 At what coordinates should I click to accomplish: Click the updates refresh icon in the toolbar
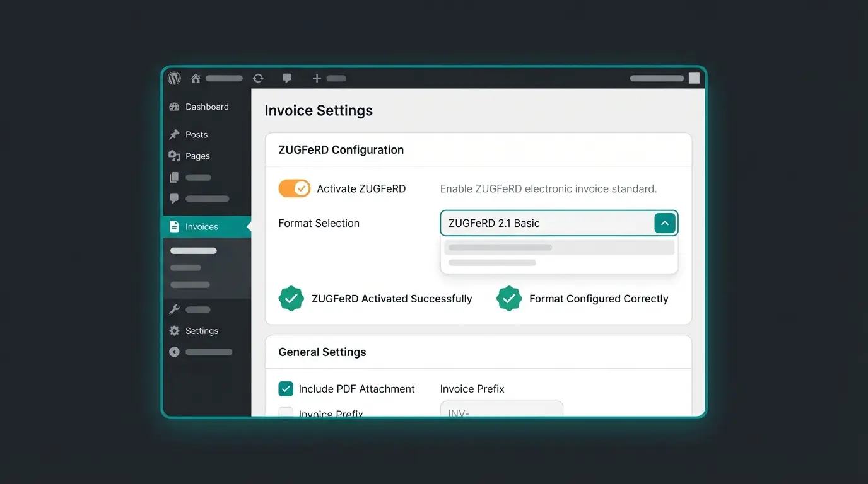[x=258, y=78]
